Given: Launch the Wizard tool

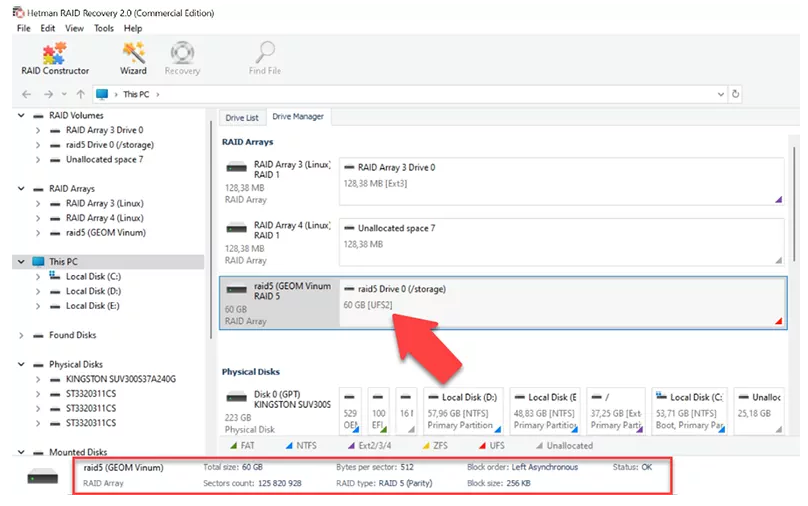Looking at the screenshot, I should [133, 59].
